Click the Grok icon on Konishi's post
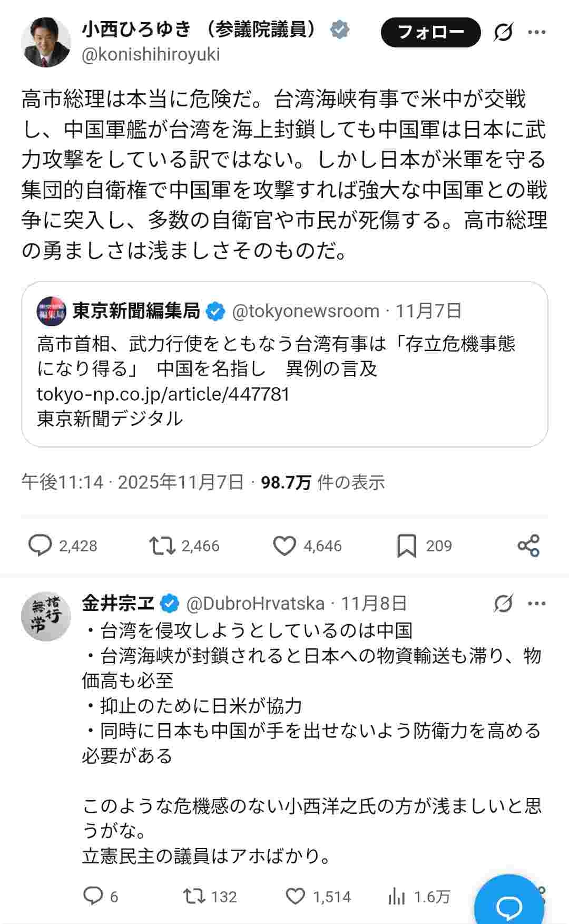This screenshot has width=569, height=924. (503, 33)
